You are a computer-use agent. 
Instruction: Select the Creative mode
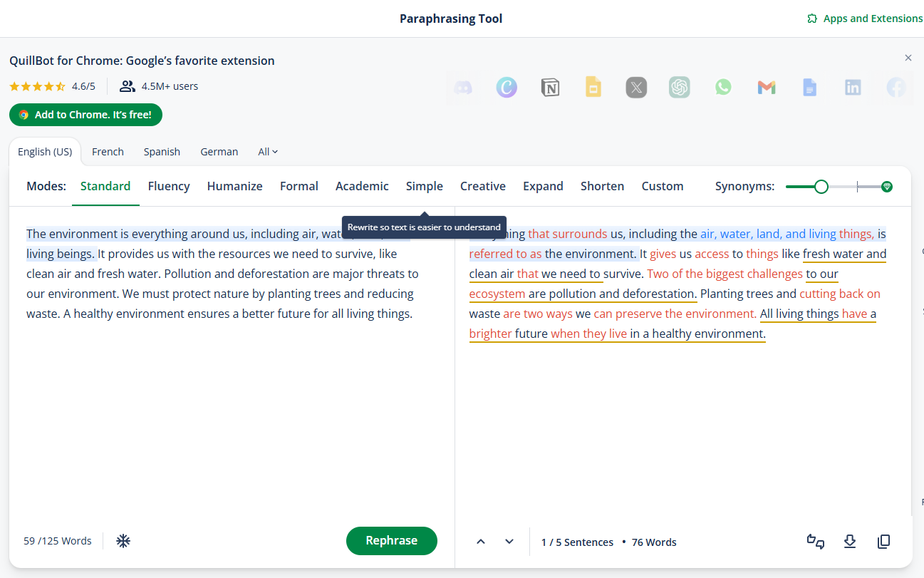pos(483,186)
